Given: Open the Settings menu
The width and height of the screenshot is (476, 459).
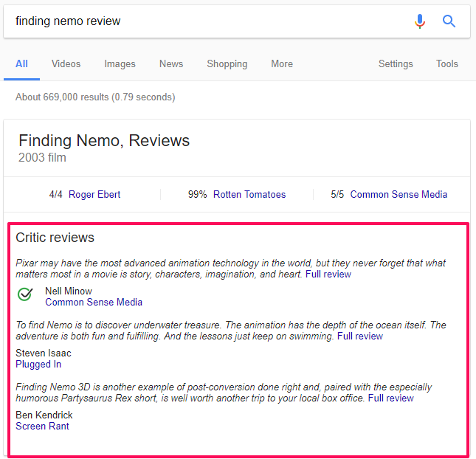Looking at the screenshot, I should tap(396, 63).
